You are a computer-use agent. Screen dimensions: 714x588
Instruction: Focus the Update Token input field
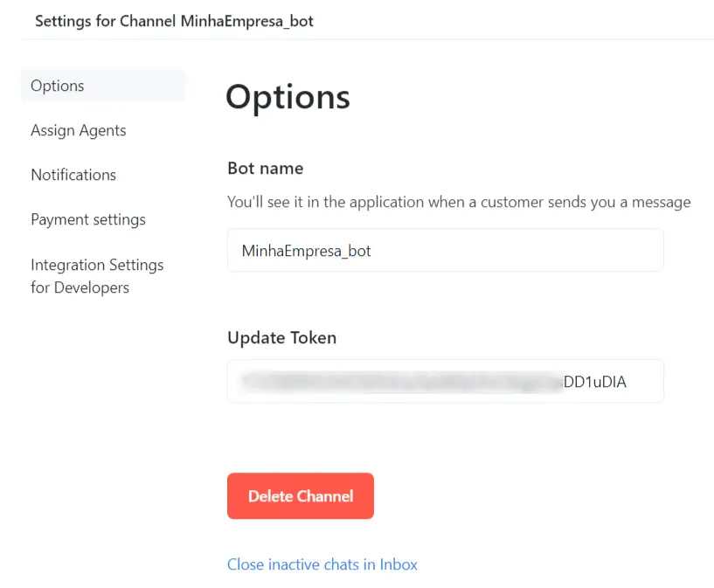[x=445, y=381]
